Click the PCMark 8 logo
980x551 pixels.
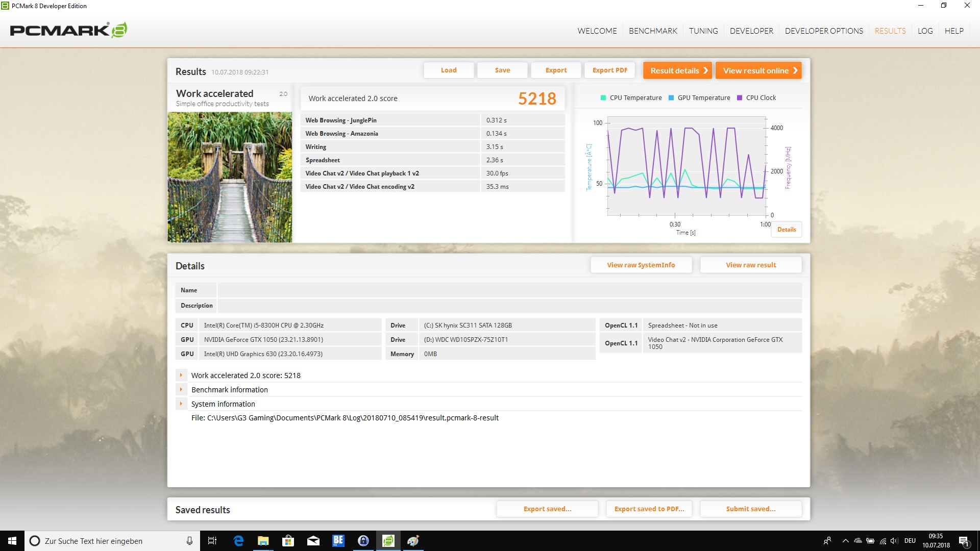point(68,31)
